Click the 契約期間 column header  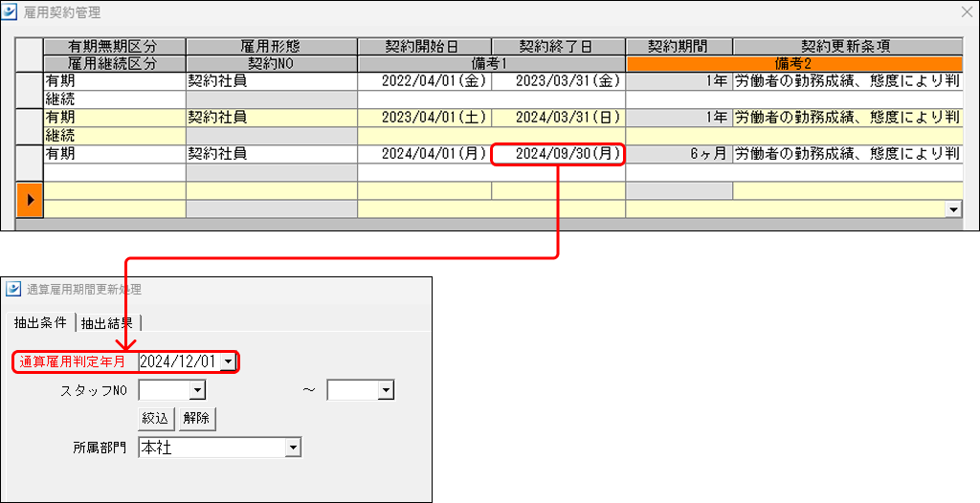(x=679, y=47)
